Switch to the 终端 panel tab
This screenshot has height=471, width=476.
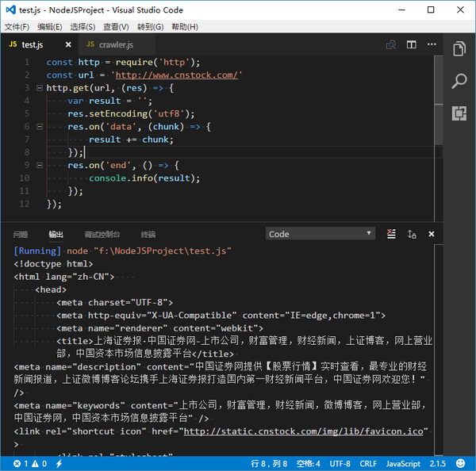(x=148, y=234)
